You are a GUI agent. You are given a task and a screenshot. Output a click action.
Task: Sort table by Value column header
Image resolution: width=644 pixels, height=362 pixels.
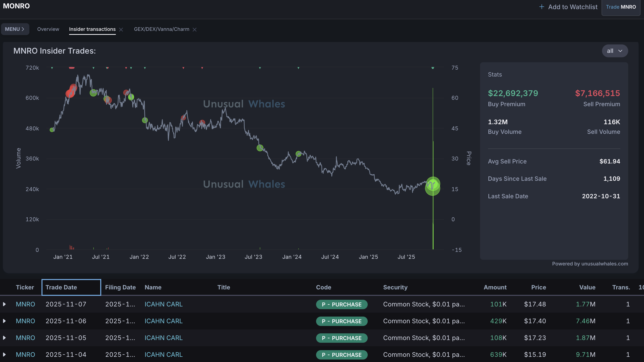pos(587,287)
